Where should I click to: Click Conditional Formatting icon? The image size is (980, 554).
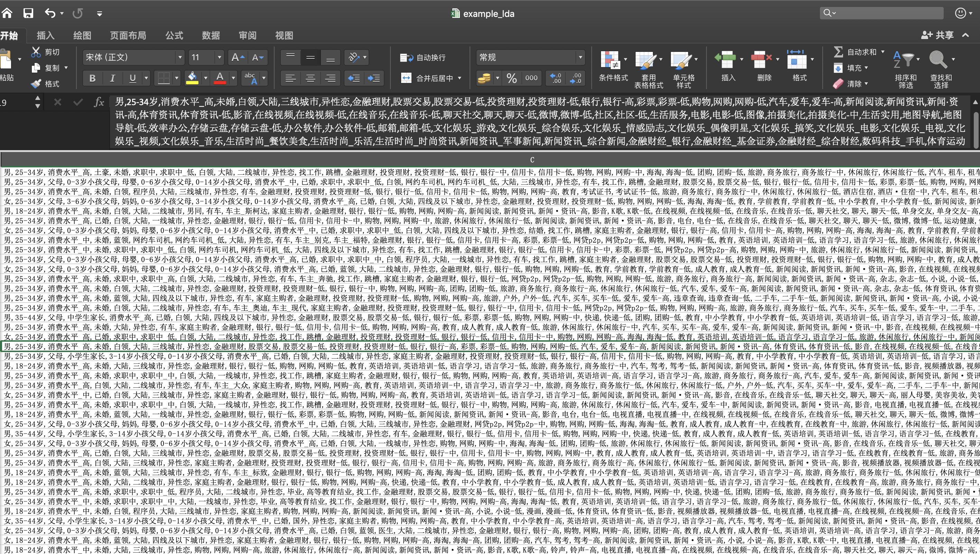(x=610, y=60)
